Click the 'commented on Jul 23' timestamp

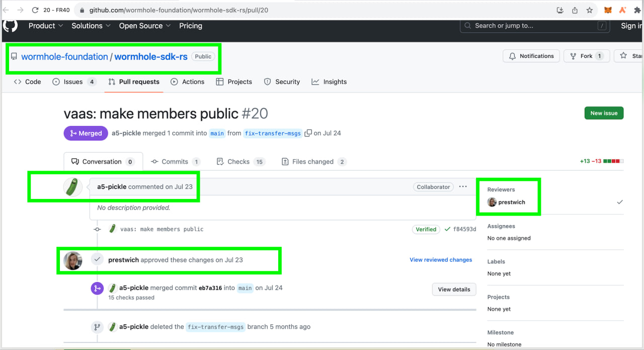click(160, 187)
